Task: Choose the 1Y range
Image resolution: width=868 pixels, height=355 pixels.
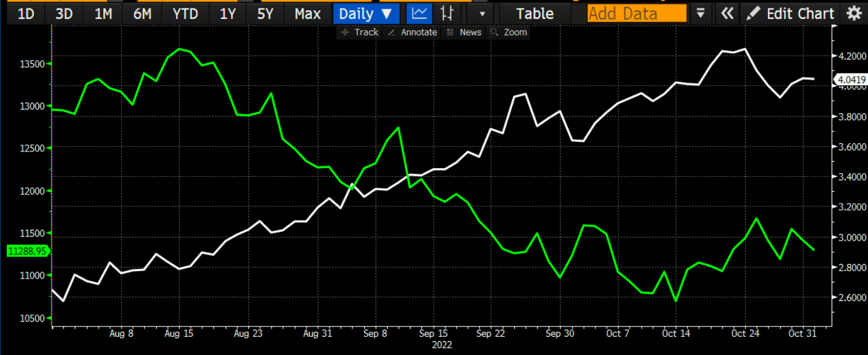Action: click(x=227, y=14)
